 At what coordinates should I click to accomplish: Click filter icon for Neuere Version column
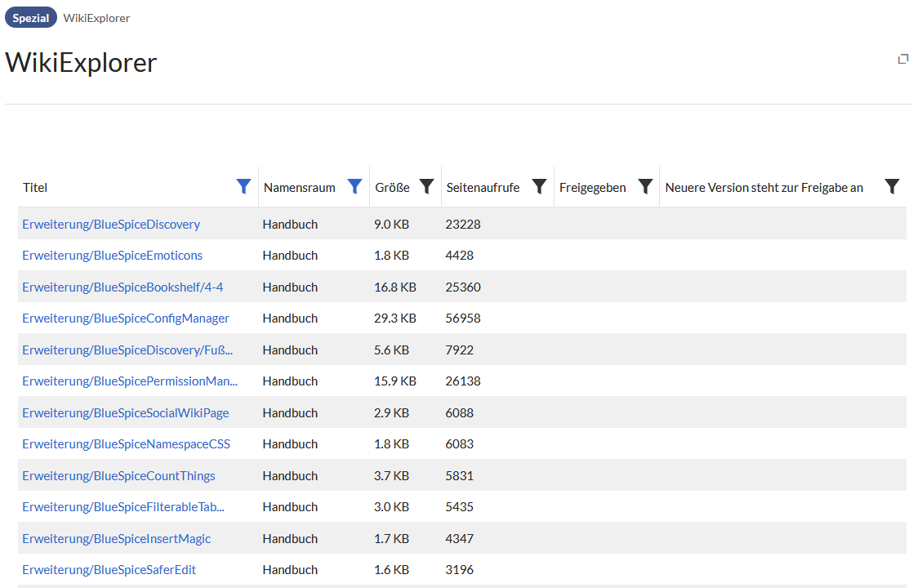tap(892, 187)
